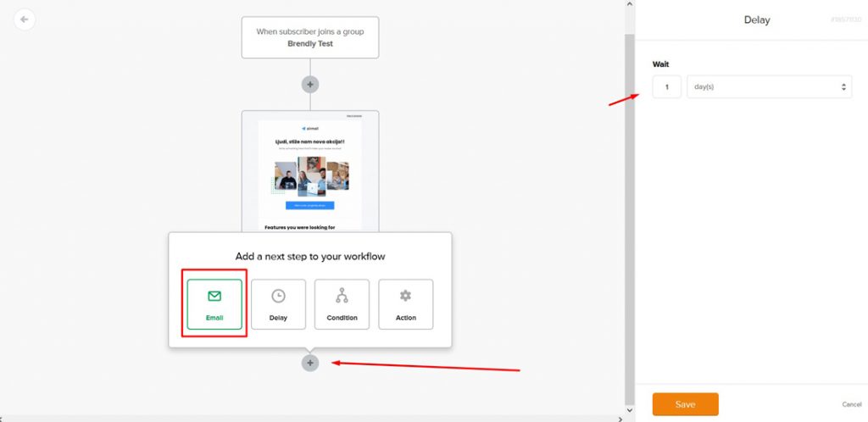Screen dimensions: 868x422
Task: Click plus button below the trigger box
Action: pyautogui.click(x=310, y=85)
